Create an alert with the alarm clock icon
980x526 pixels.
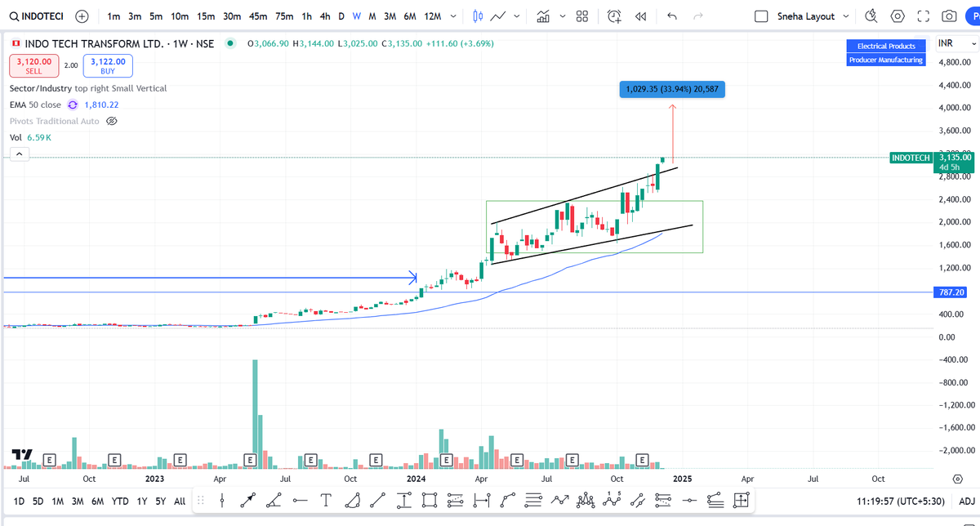pos(615,16)
